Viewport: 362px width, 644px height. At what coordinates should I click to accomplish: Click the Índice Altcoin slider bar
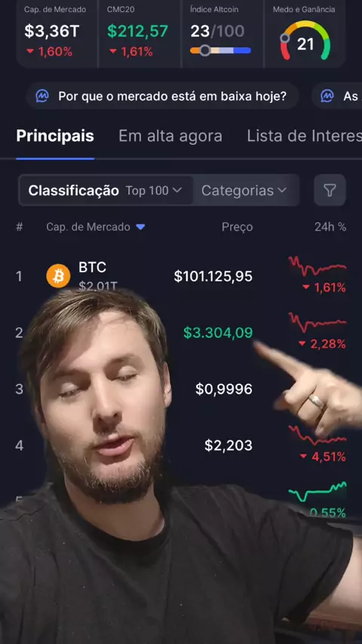click(220, 51)
